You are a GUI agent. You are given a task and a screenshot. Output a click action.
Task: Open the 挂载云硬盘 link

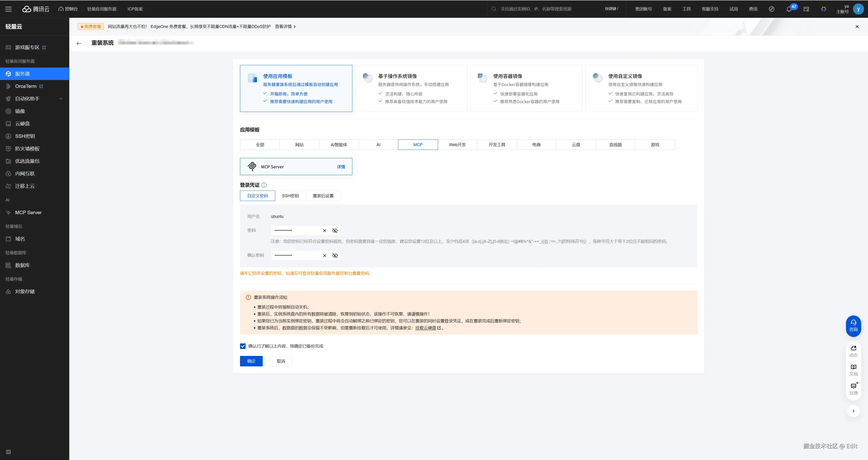tap(426, 328)
